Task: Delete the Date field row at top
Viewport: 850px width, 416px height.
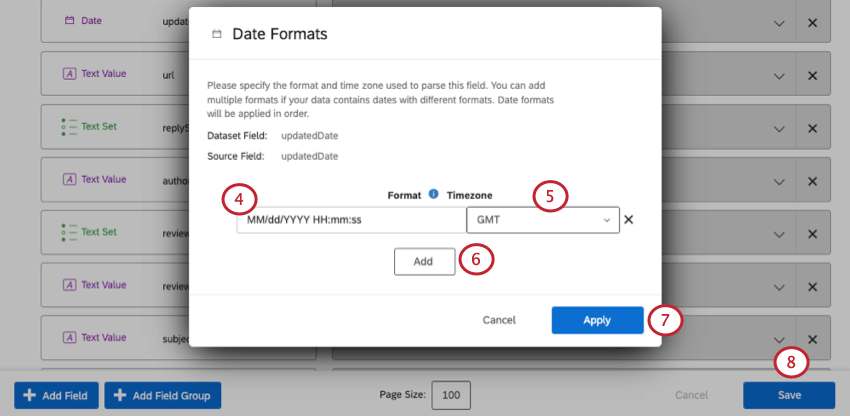Action: pyautogui.click(x=812, y=22)
